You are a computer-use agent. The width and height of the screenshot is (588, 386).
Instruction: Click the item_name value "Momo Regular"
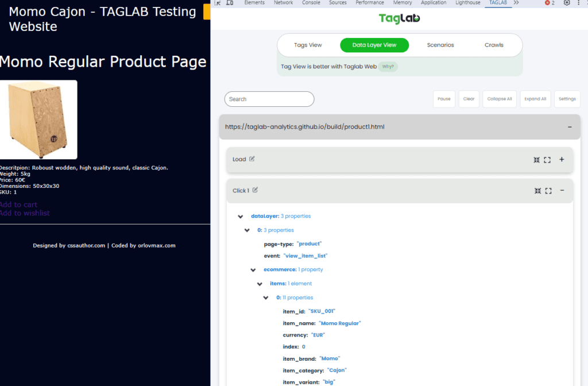click(340, 323)
